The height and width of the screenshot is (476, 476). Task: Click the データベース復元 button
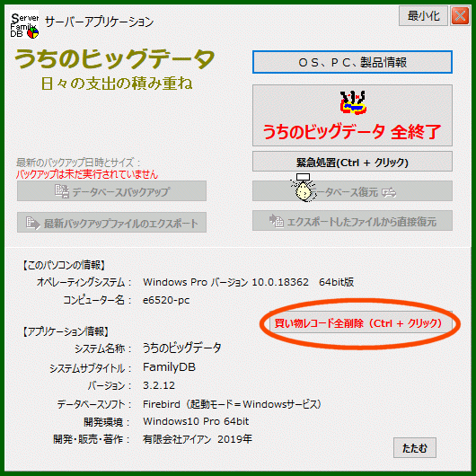(x=352, y=191)
